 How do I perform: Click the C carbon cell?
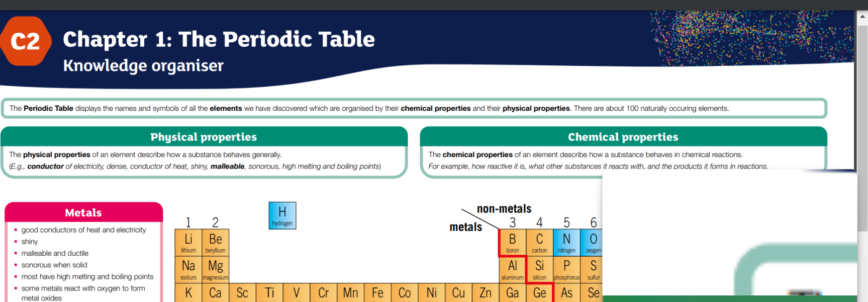pyautogui.click(x=540, y=243)
